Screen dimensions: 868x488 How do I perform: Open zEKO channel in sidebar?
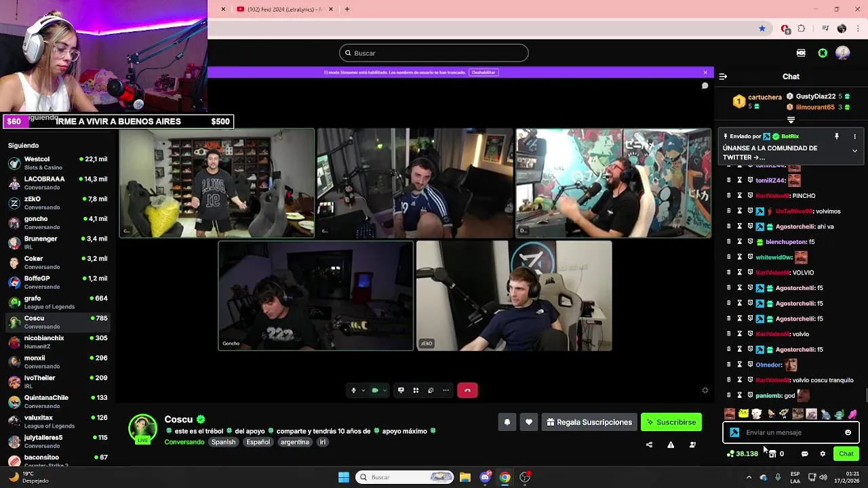[x=58, y=203]
